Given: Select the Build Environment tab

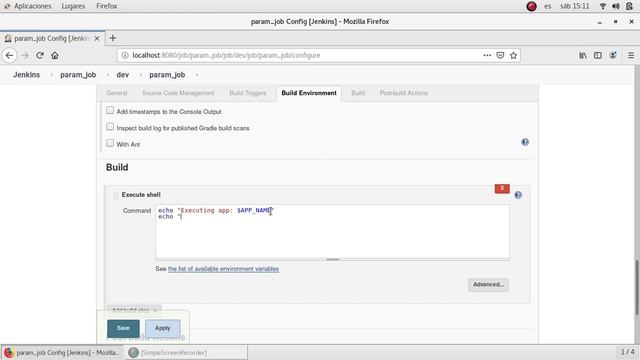Looking at the screenshot, I should 309,93.
